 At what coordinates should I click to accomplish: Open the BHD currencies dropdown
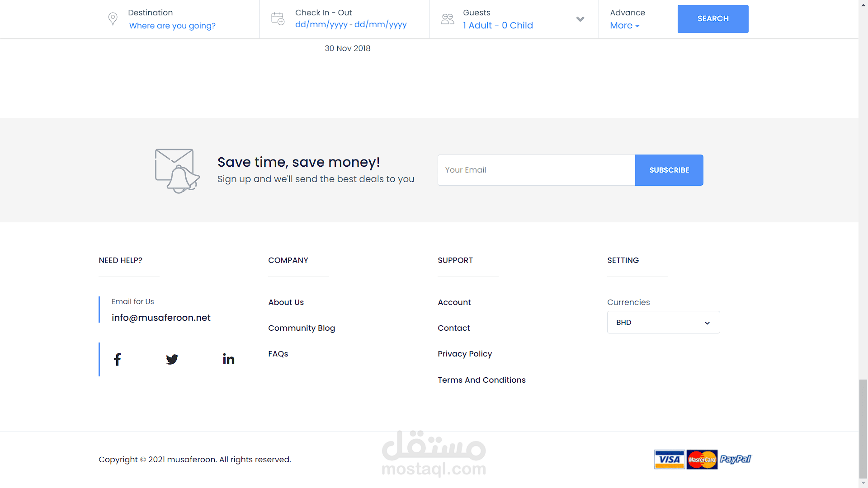tap(663, 323)
